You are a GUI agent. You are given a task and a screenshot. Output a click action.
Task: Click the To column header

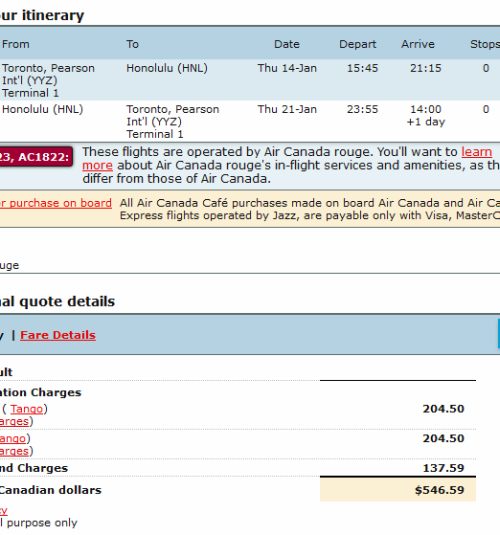(132, 44)
